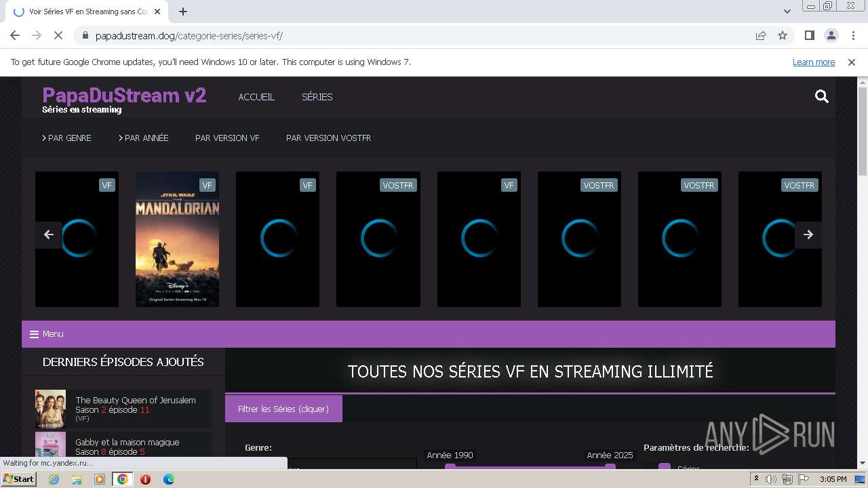Open The Beauty Queen of Jerusalem thumbnail
Viewport: 868px width, 488px height.
tap(50, 409)
